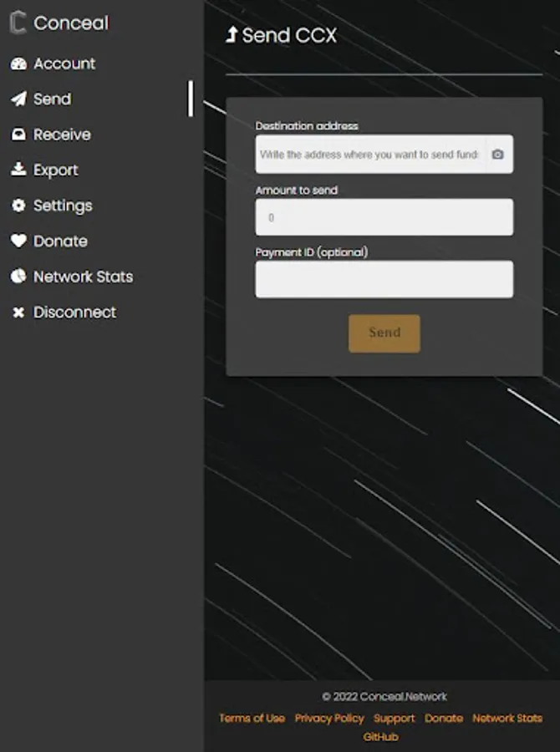This screenshot has width=560, height=752.
Task: Open the Donate footer link
Action: click(x=444, y=718)
